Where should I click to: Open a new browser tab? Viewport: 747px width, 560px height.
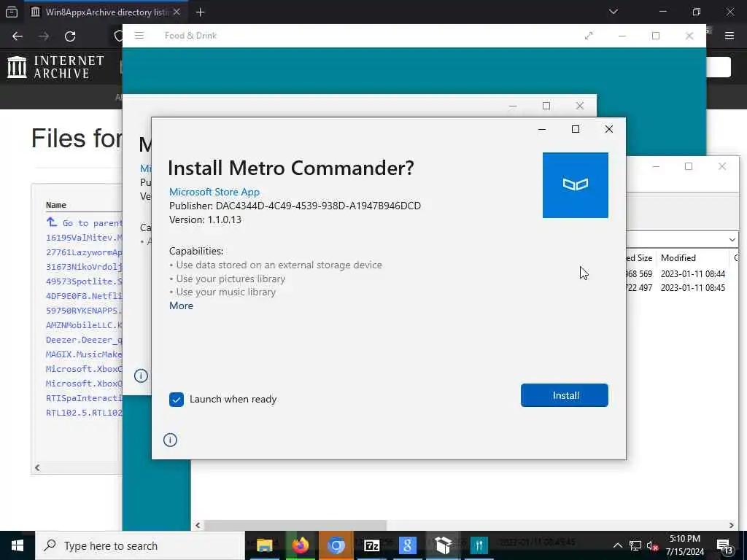200,12
